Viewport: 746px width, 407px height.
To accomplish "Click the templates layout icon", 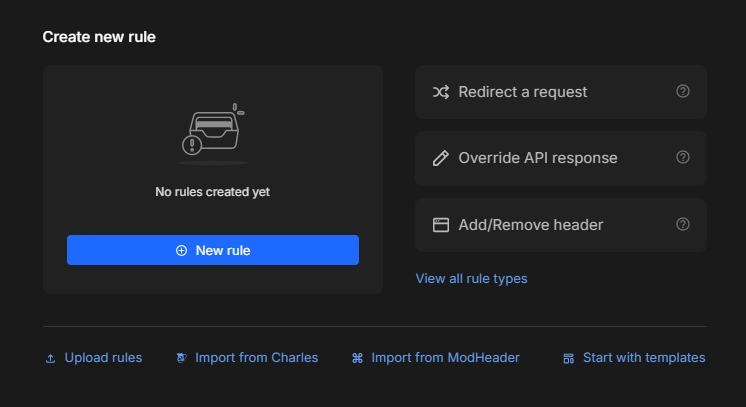I will click(569, 358).
